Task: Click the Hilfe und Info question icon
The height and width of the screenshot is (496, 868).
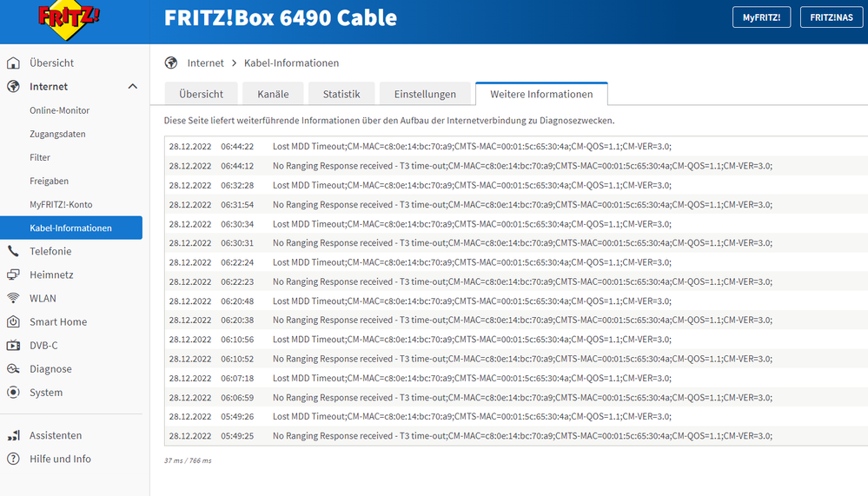Action: coord(13,459)
